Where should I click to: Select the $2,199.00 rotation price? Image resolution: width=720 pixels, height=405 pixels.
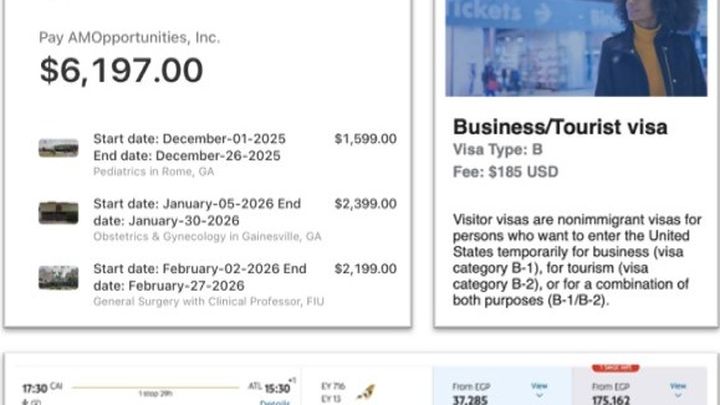(366, 269)
